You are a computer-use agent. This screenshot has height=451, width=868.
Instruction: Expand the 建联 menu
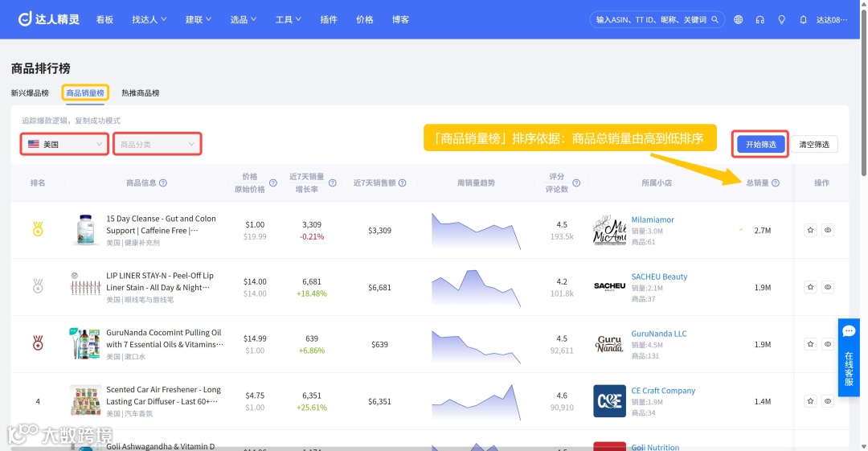click(x=199, y=19)
